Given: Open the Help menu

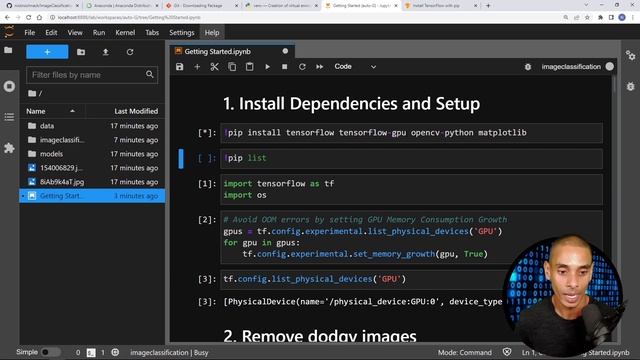Looking at the screenshot, I should click(212, 33).
